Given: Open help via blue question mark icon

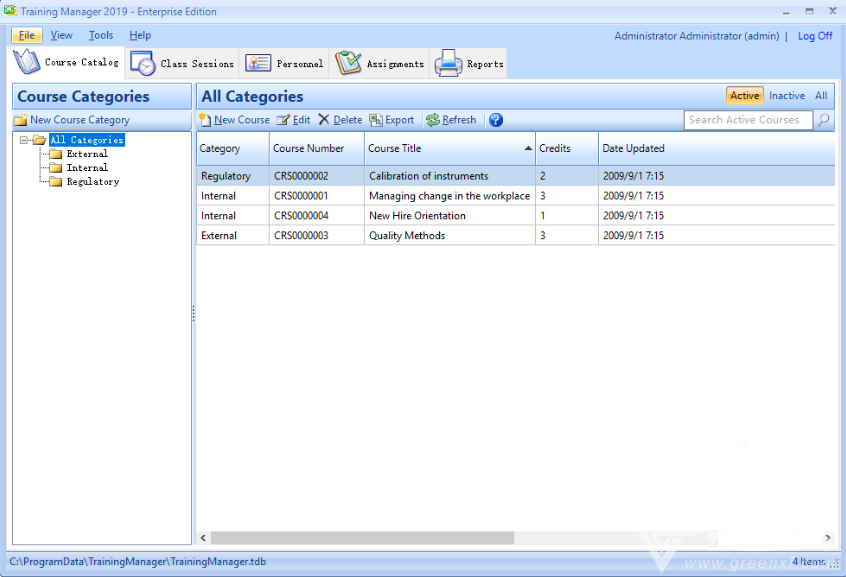Looking at the screenshot, I should (x=496, y=120).
